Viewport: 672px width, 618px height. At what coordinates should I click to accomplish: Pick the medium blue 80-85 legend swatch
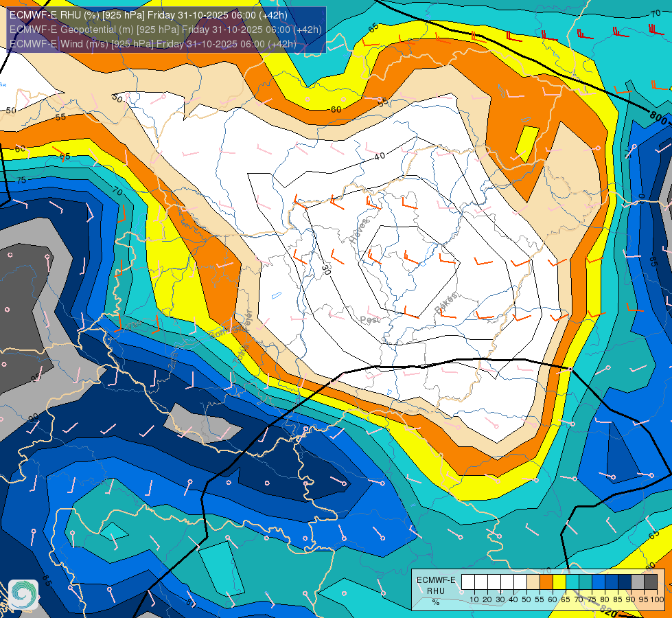[x=611, y=582]
